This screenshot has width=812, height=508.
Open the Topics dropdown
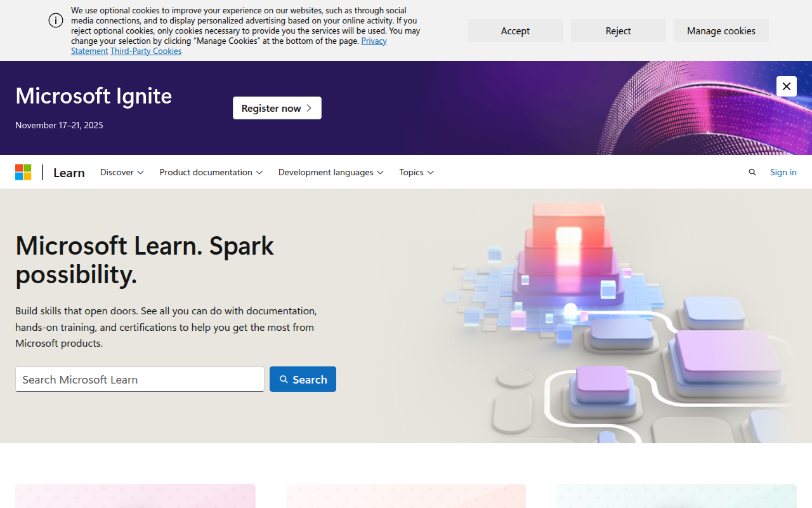(416, 172)
